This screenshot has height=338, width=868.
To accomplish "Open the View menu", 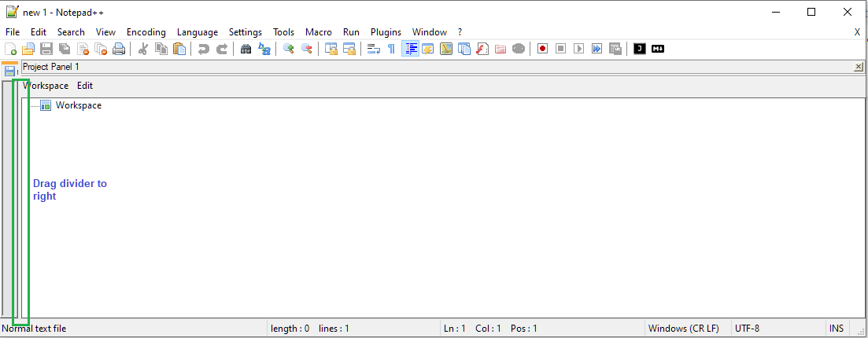I will click(105, 32).
